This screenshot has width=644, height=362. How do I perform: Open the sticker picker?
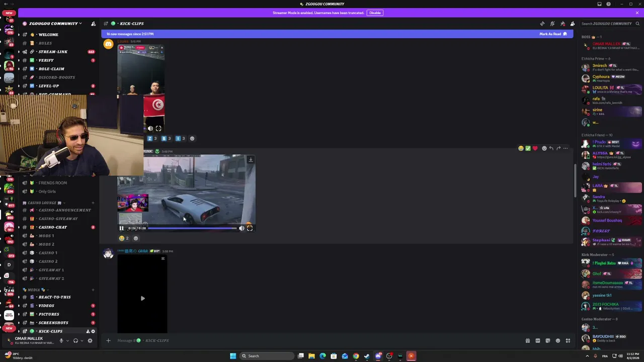tap(547, 340)
